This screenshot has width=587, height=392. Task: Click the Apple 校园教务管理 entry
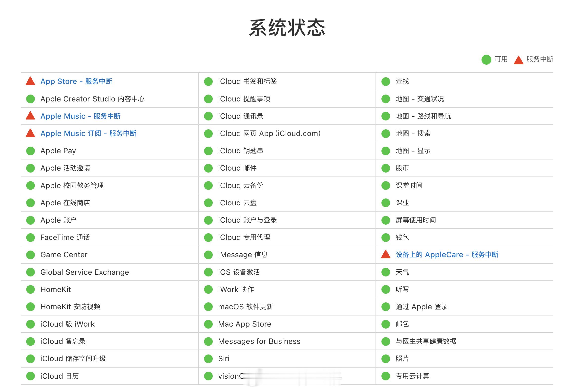[x=72, y=185]
